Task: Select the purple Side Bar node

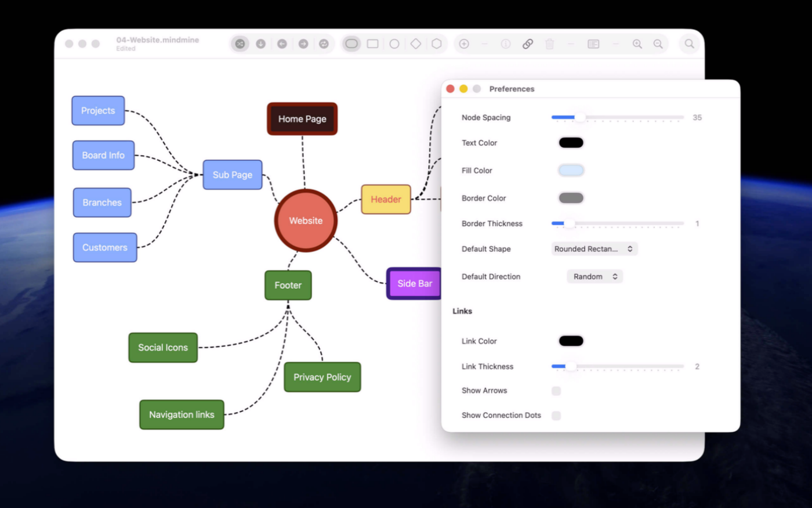Action: tap(414, 284)
